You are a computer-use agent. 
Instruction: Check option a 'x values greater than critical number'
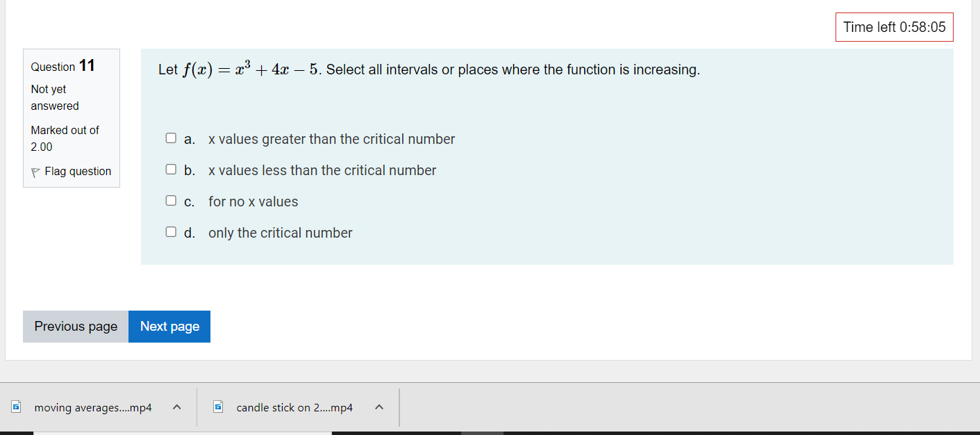point(171,138)
